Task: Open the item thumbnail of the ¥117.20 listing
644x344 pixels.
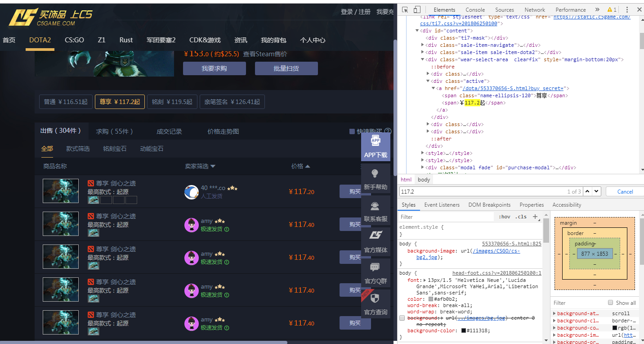Action: (x=61, y=191)
